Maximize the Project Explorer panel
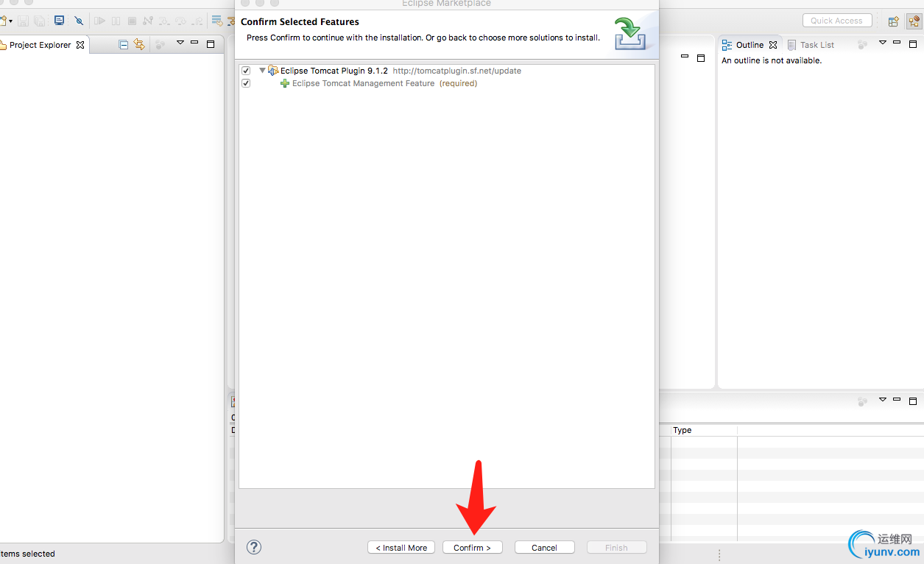The image size is (924, 564). coord(211,44)
